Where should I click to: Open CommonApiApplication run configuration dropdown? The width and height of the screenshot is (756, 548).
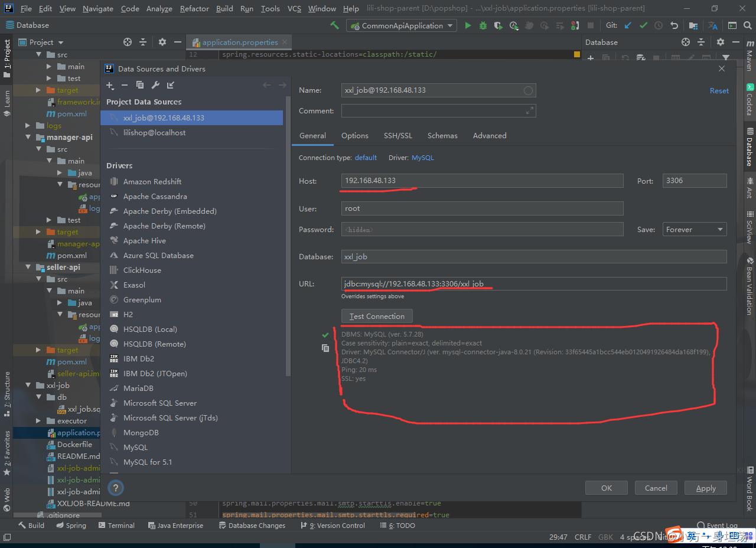pos(402,25)
